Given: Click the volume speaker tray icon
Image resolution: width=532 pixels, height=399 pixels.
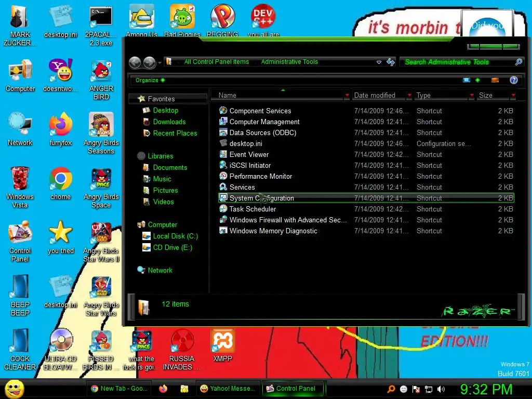Looking at the screenshot, I should 441,389.
